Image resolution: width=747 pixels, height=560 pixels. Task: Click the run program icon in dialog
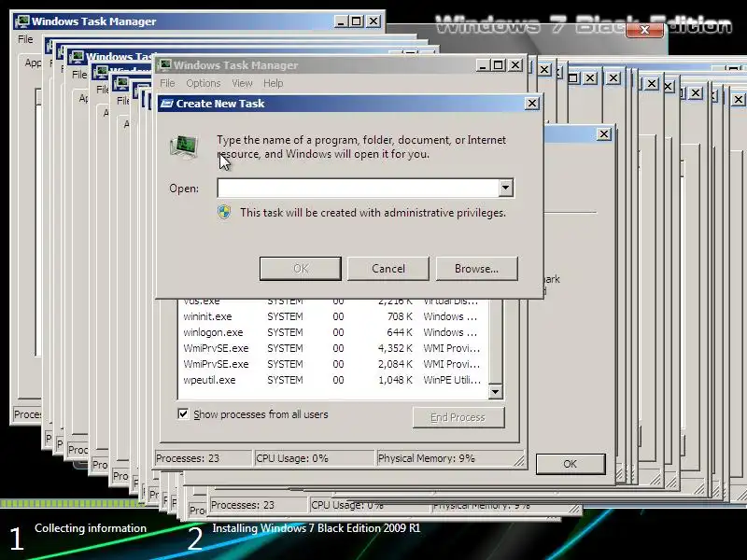pos(184,147)
